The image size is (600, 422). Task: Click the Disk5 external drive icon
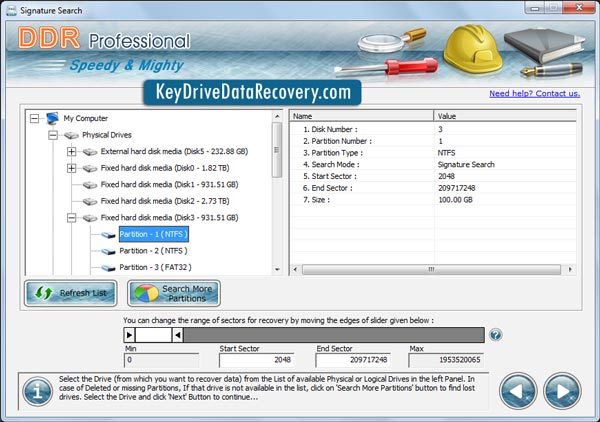click(x=90, y=152)
